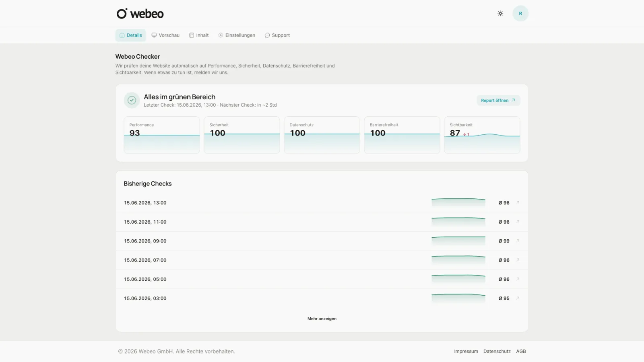
Task: Select the check row dated 15.06.2026, 11:00
Action: click(x=322, y=222)
